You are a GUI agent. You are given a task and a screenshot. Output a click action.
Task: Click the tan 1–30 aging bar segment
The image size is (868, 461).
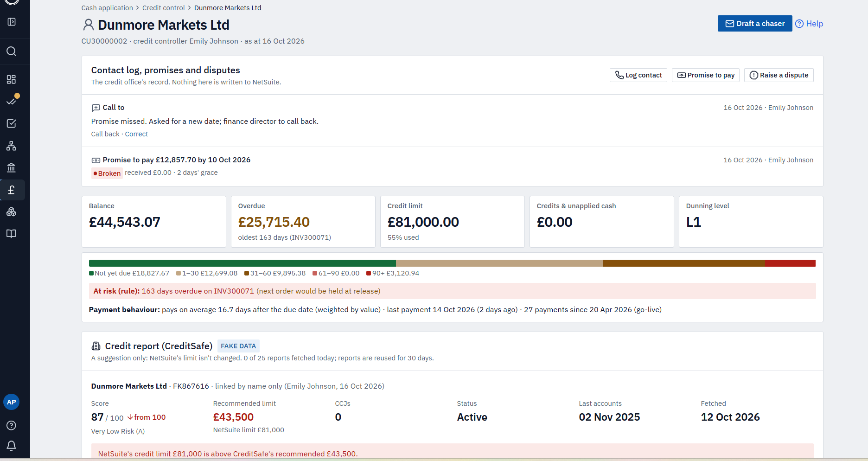(499, 263)
